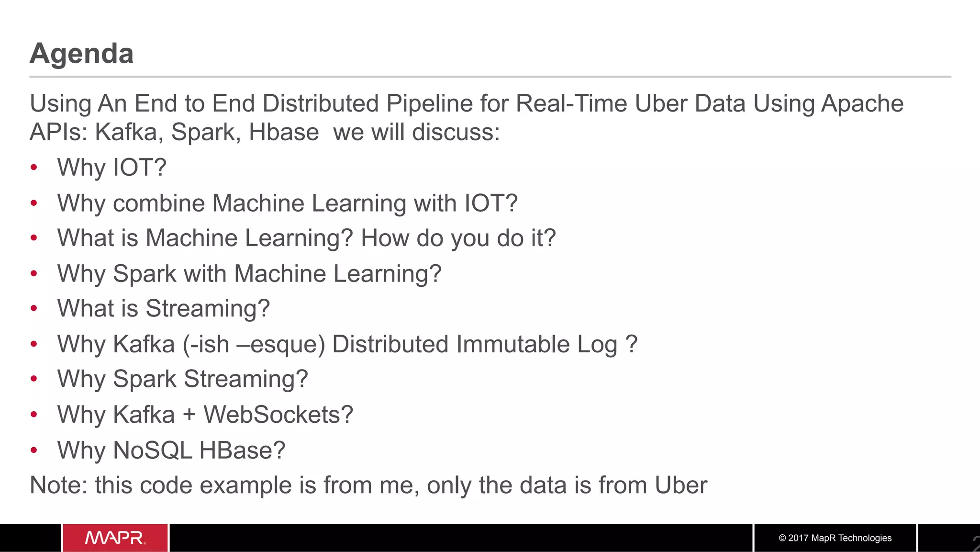The image size is (980, 552).
Task: Click the note about Uber data
Action: (x=368, y=485)
